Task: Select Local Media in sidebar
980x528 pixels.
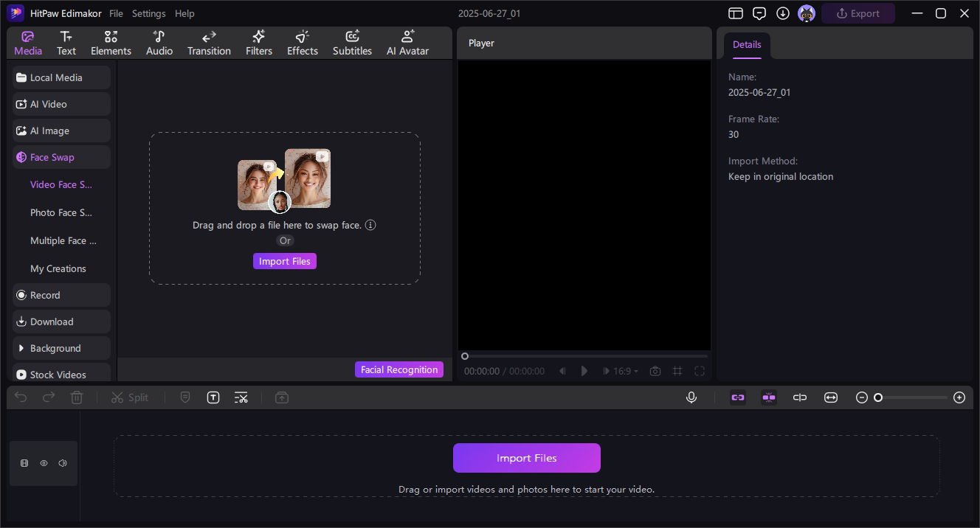Action: pyautogui.click(x=61, y=77)
